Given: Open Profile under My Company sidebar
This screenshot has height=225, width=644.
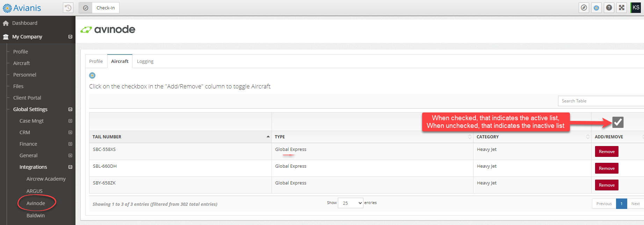Looking at the screenshot, I should (21, 52).
